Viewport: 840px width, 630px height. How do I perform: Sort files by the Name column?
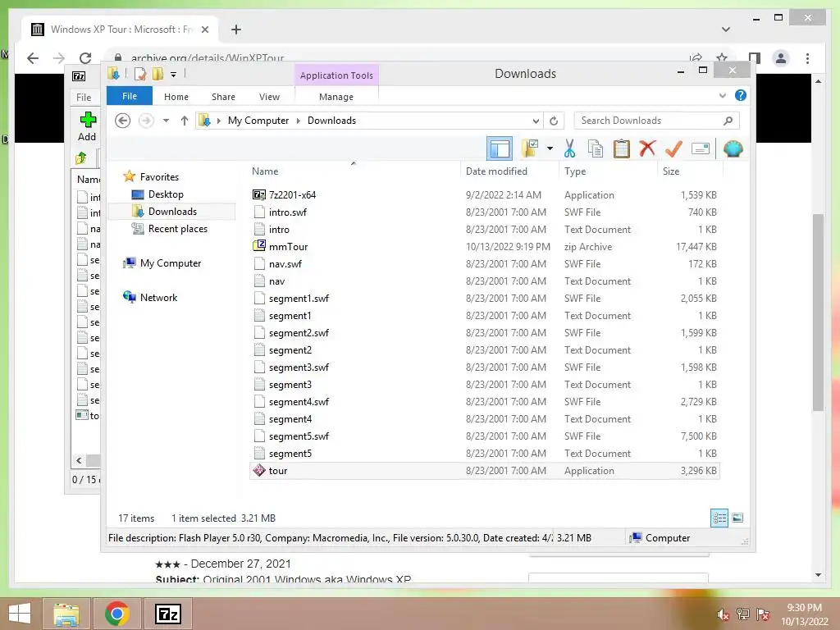point(265,171)
